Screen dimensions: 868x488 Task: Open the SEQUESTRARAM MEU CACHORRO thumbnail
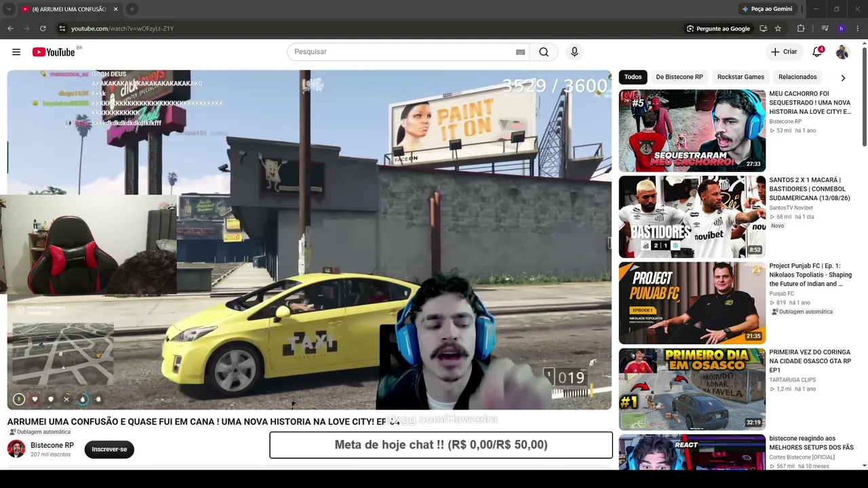[692, 131]
